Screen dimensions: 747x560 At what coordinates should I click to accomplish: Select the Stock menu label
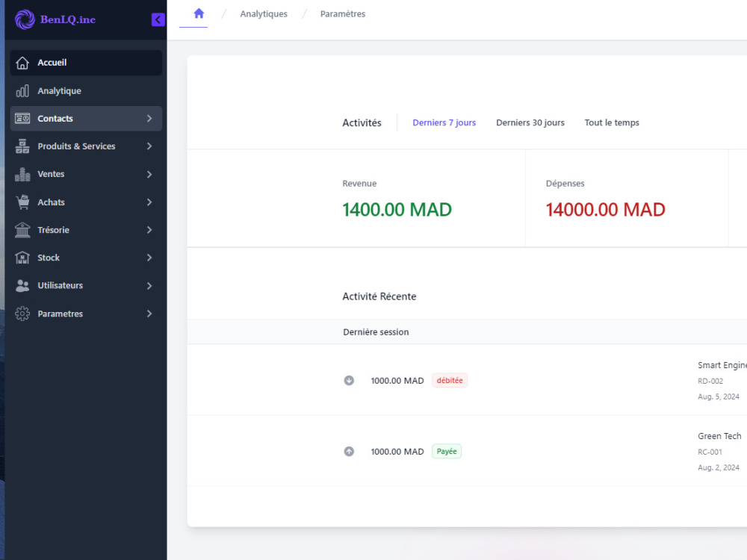(49, 258)
